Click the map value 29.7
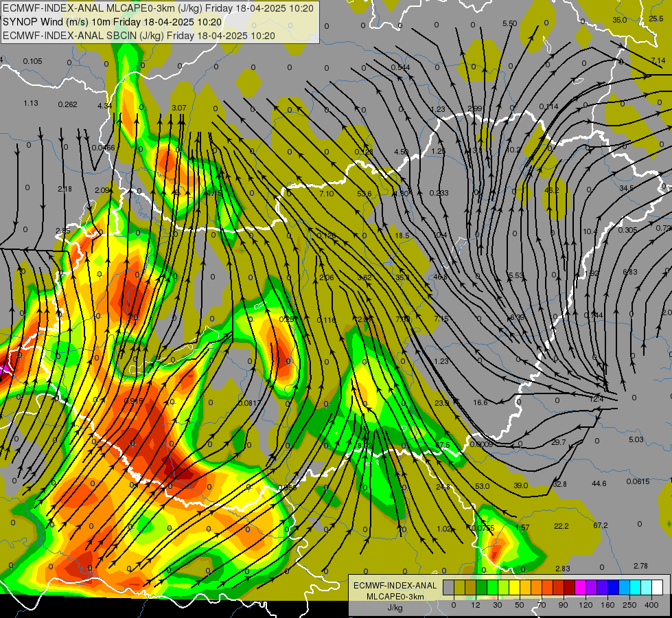This screenshot has height=618, width=672. 559,443
